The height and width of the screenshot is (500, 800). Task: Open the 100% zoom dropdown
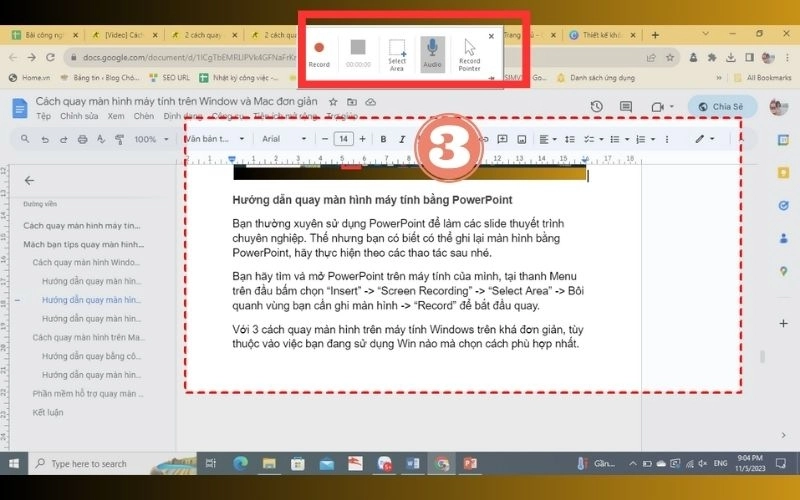pyautogui.click(x=151, y=139)
